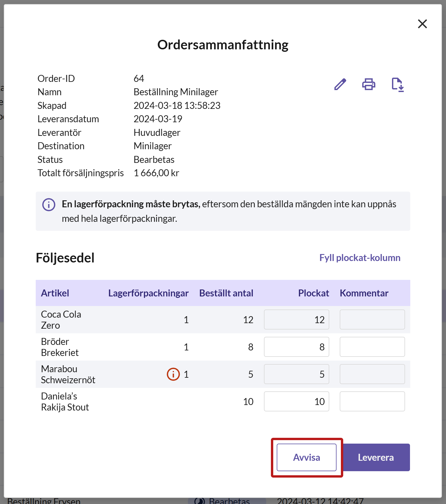Click the Leverera button
Image resolution: width=446 pixels, height=504 pixels.
[x=376, y=457]
